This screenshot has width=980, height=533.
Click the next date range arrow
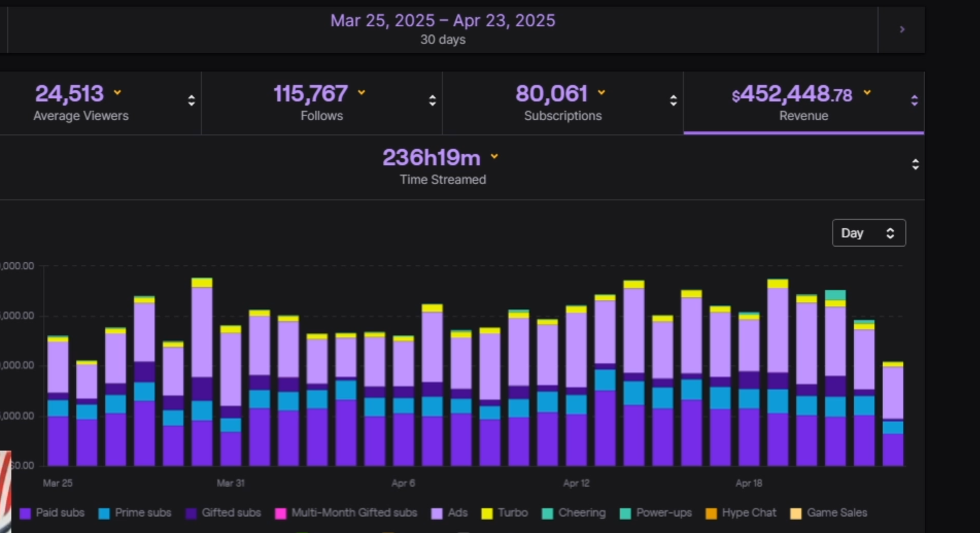[902, 30]
